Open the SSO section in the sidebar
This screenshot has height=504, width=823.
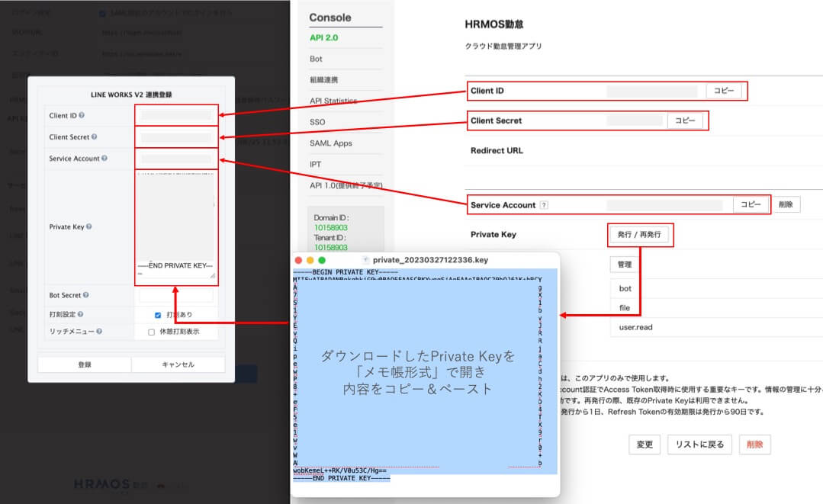[317, 122]
